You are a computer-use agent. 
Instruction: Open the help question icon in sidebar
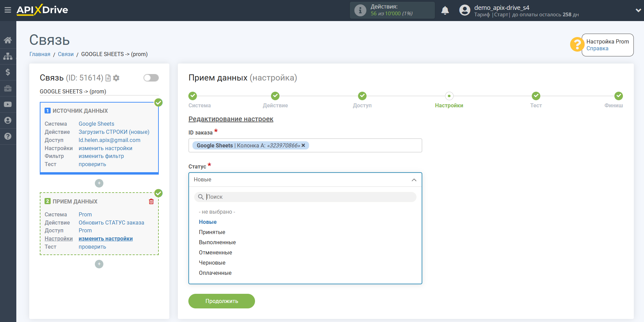pyautogui.click(x=8, y=136)
